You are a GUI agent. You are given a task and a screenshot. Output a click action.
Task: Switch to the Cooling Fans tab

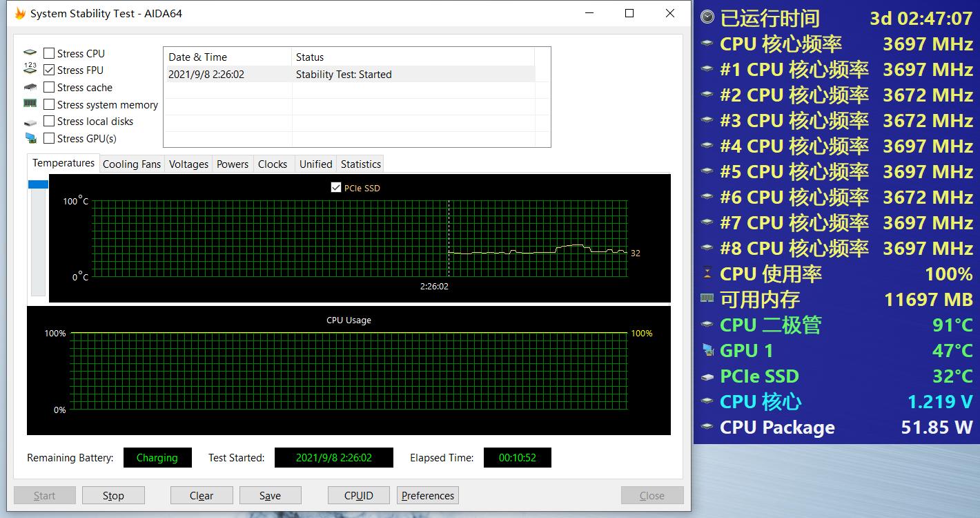pyautogui.click(x=131, y=164)
